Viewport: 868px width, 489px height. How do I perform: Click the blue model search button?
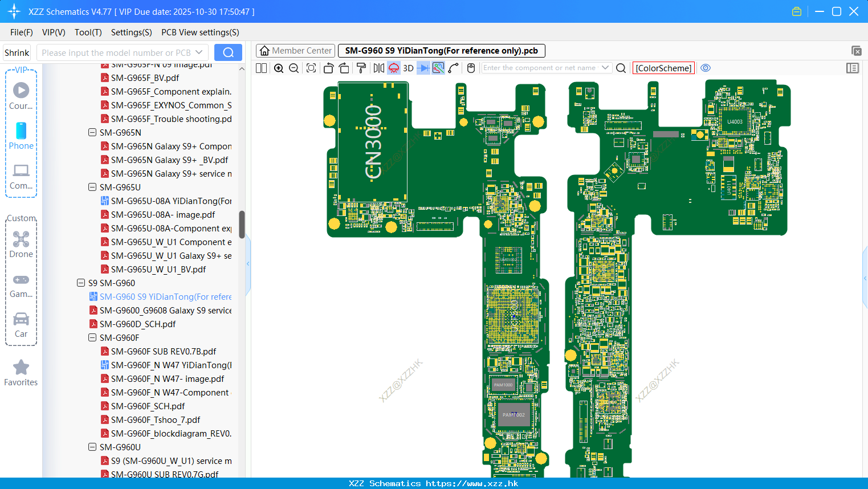[228, 52]
